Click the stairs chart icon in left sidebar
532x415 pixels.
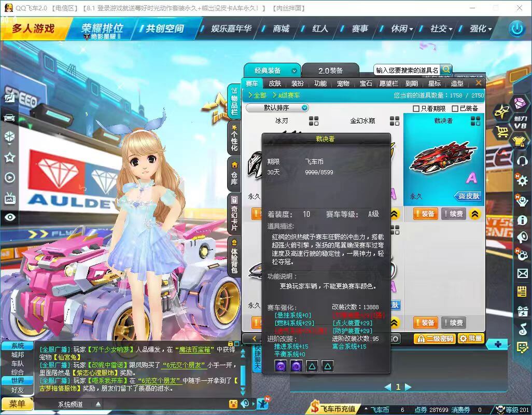click(x=9, y=98)
